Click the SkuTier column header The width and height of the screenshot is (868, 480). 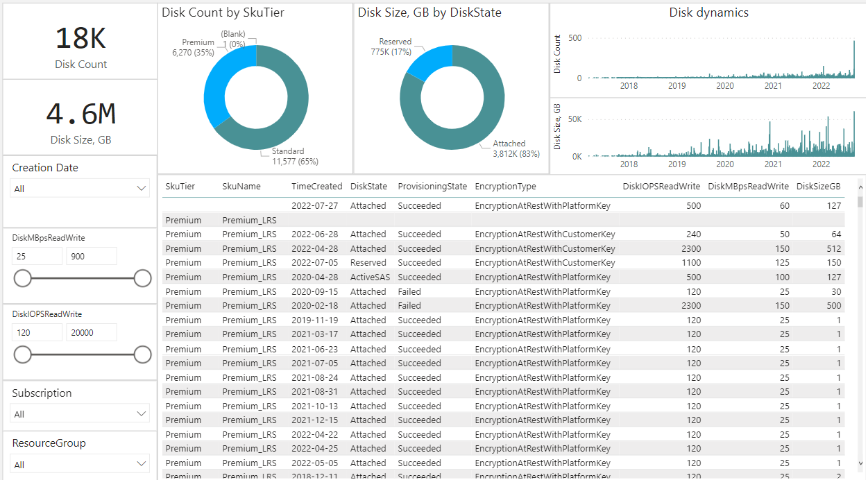pos(180,186)
